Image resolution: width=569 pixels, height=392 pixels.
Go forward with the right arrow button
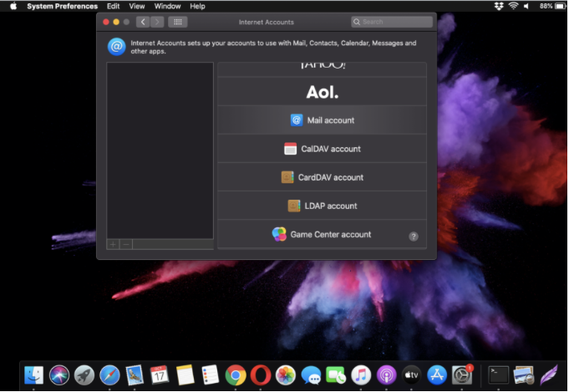click(x=157, y=22)
